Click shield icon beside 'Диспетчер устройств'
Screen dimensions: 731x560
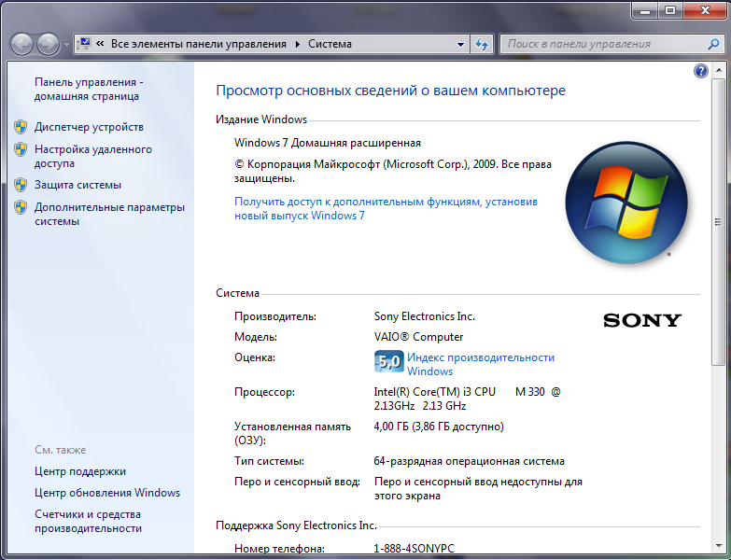pyautogui.click(x=21, y=127)
